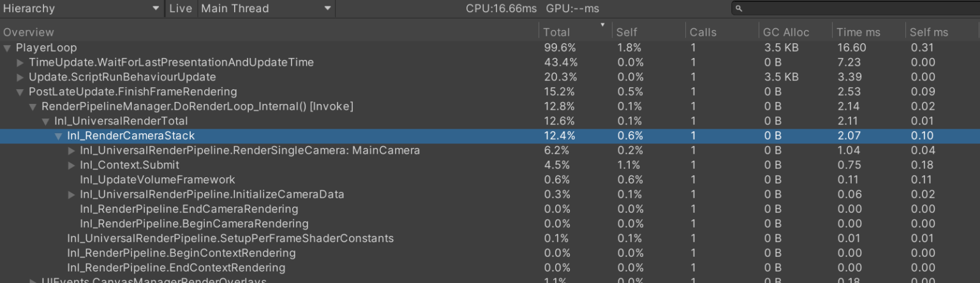Expand TimeUpdate.WaitForLastPresentationAndUpdateTime row

[x=20, y=62]
